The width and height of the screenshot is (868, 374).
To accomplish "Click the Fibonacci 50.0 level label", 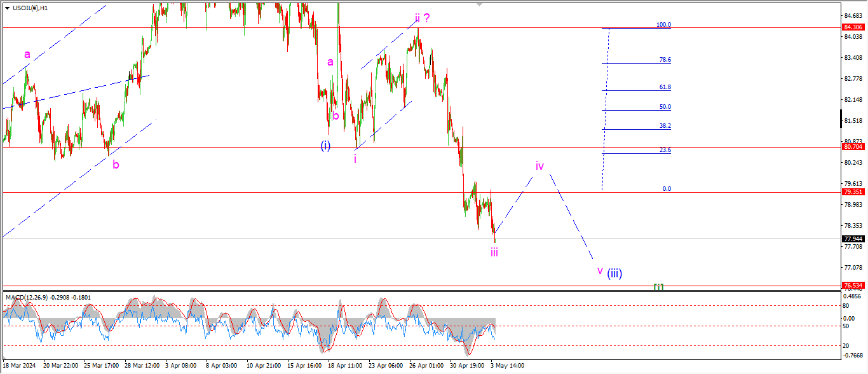I will click(x=665, y=107).
